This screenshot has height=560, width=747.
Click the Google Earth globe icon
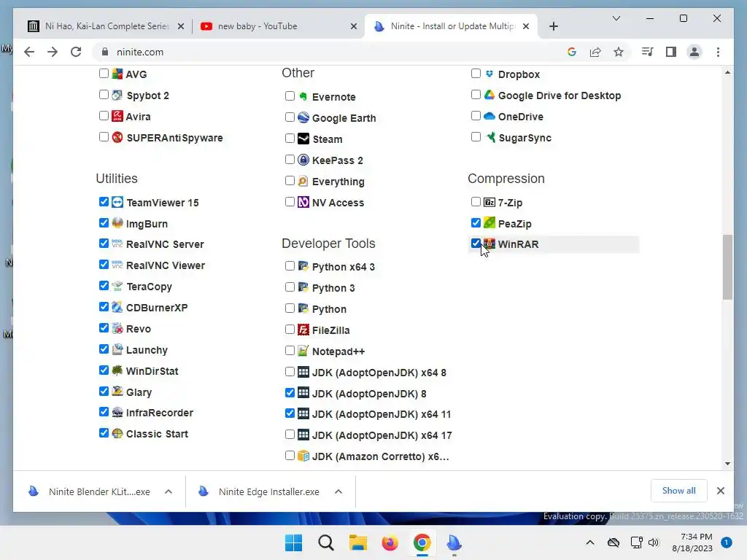coord(303,117)
